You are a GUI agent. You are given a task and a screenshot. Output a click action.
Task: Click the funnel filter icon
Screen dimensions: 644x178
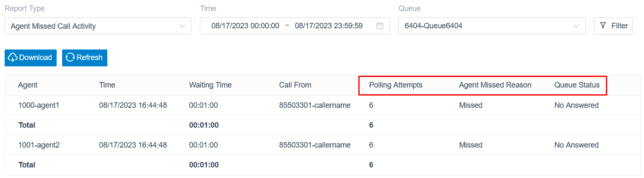[603, 26]
